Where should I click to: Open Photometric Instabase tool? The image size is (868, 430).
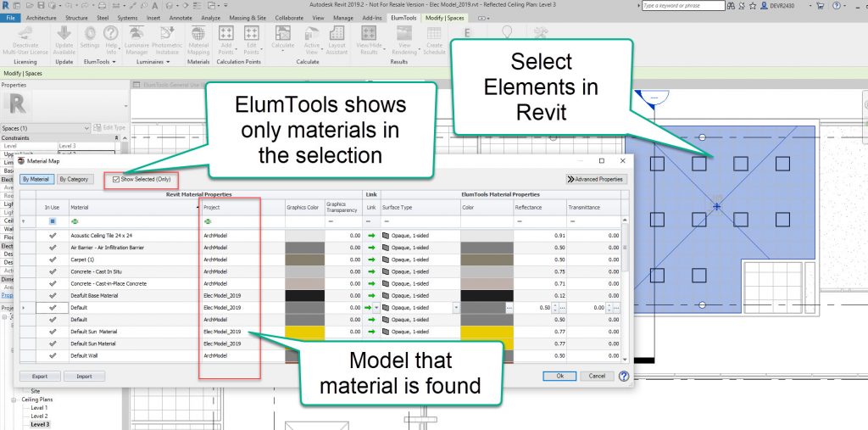[167, 33]
